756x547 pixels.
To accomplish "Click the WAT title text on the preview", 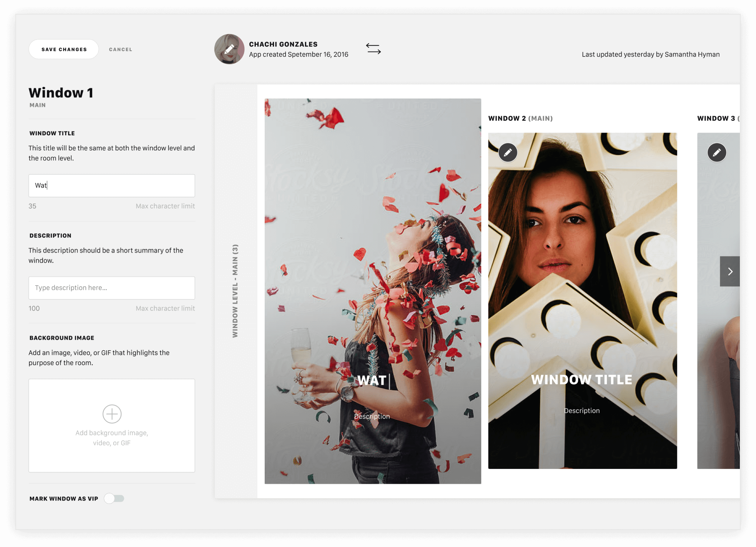I will pos(371,381).
